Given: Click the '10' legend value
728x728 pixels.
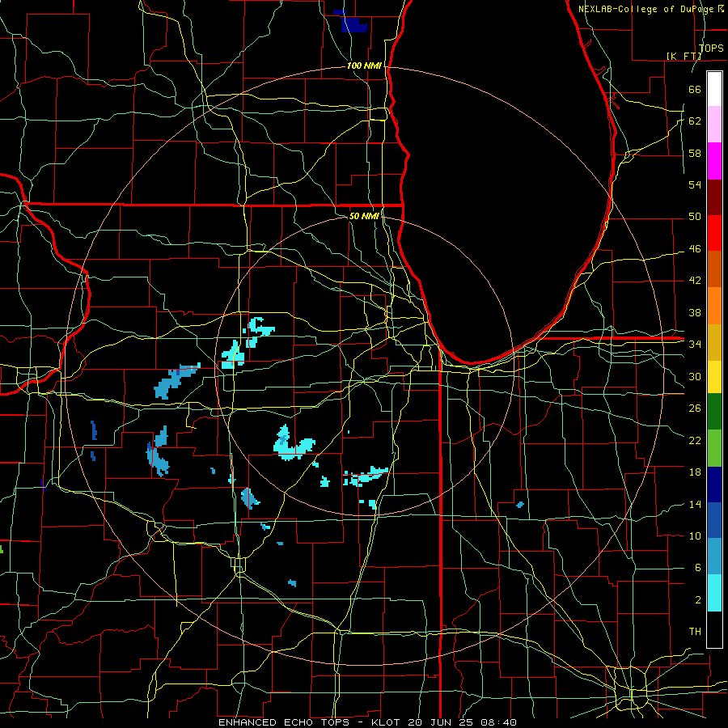Looking at the screenshot, I should pyautogui.click(x=695, y=535).
